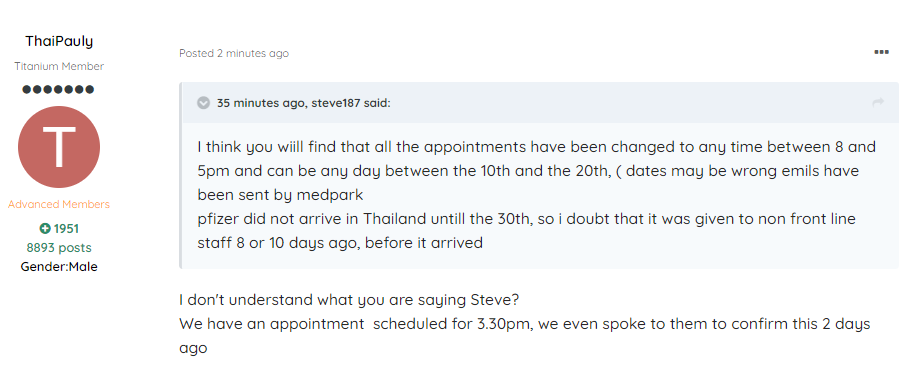The image size is (908, 378).
Task: Collapse the steve187 quote using chevron
Action: click(203, 103)
